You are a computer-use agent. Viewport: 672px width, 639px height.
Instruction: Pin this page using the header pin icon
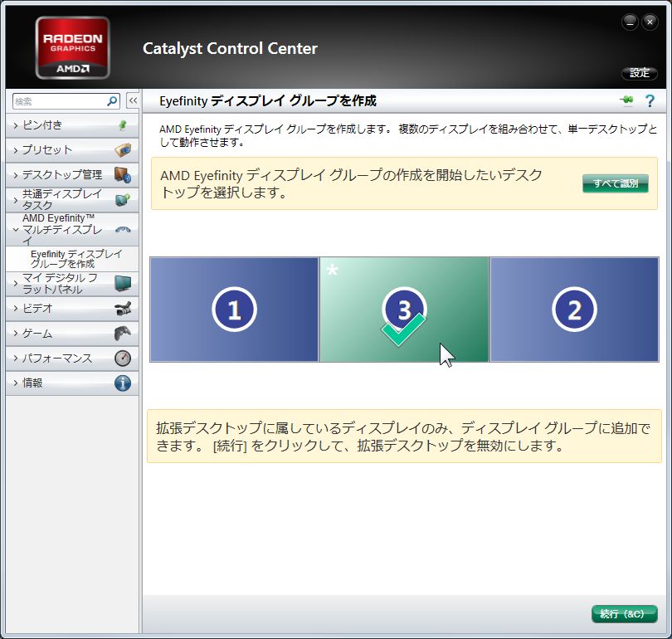[626, 100]
